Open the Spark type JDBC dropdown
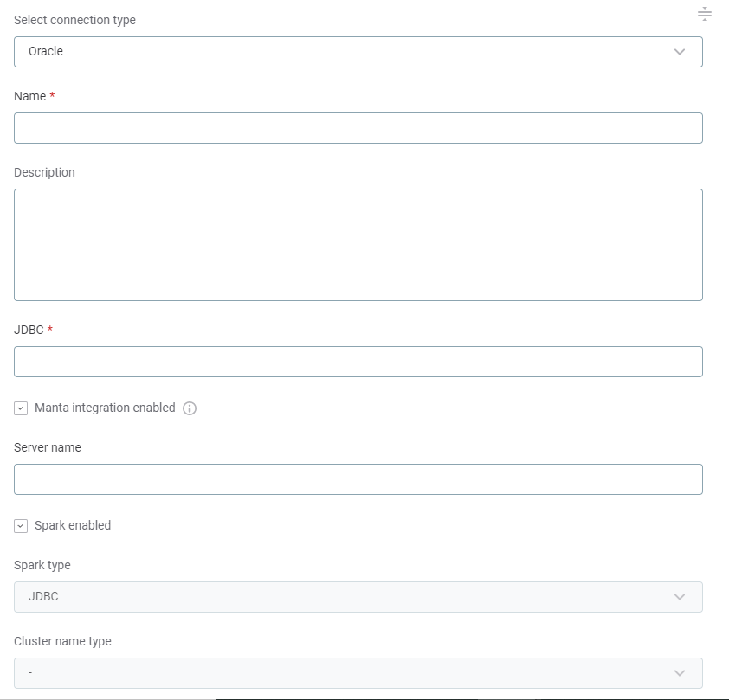The height and width of the screenshot is (700, 729). 346,597
